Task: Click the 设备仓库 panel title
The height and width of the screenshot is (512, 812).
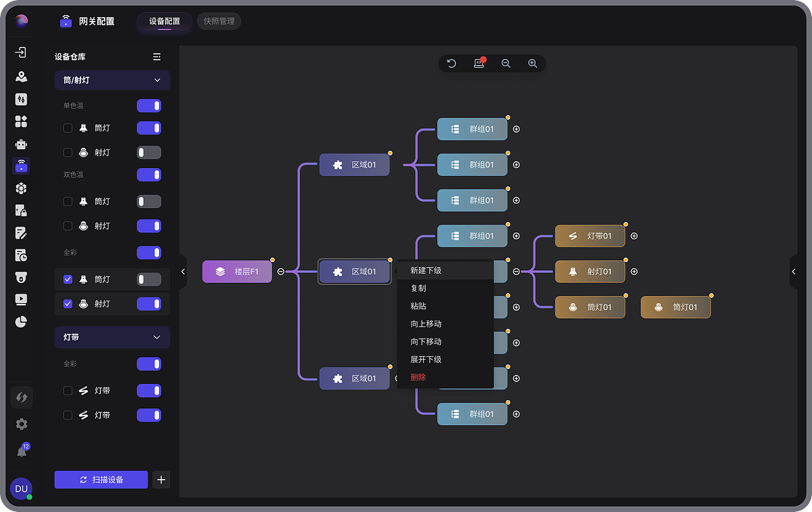Action: coord(70,56)
